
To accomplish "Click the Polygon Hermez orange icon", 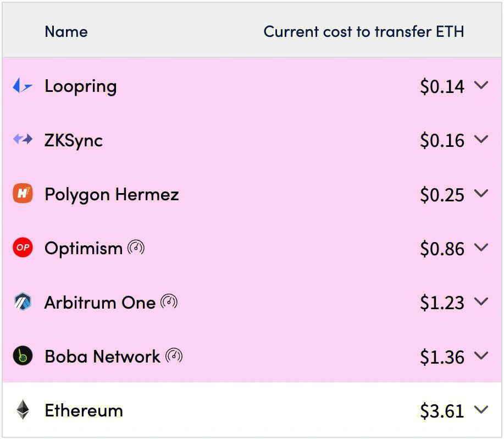I will tap(23, 193).
